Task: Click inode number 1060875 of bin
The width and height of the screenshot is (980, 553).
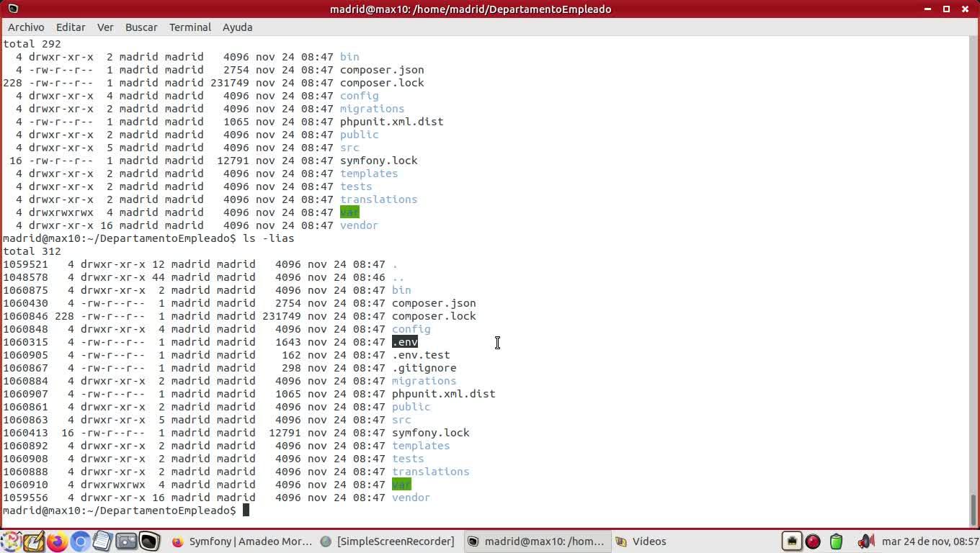Action: point(25,290)
